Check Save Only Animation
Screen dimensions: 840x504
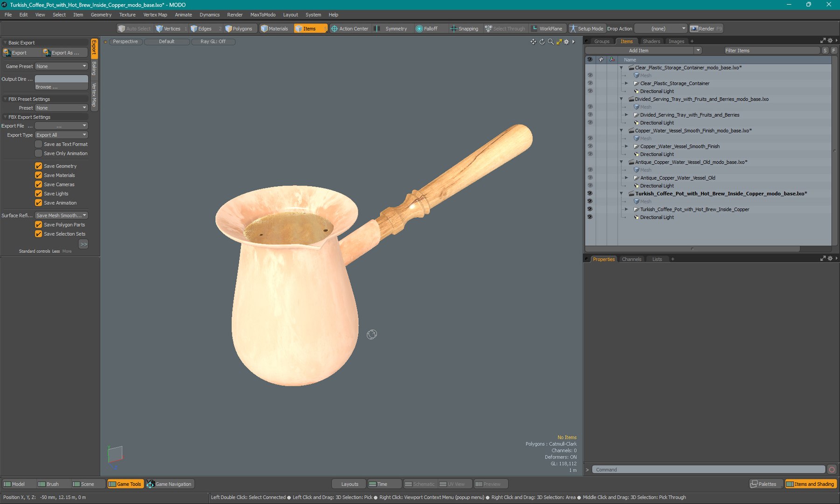click(39, 153)
